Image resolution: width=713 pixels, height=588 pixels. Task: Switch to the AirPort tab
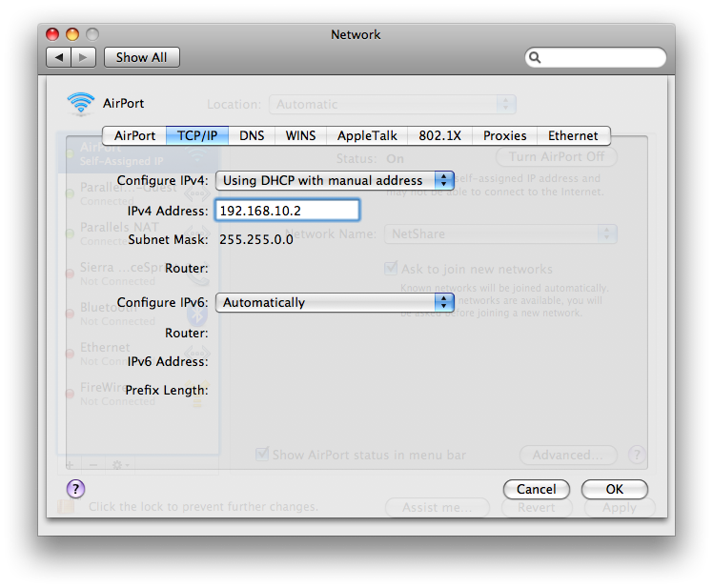134,135
